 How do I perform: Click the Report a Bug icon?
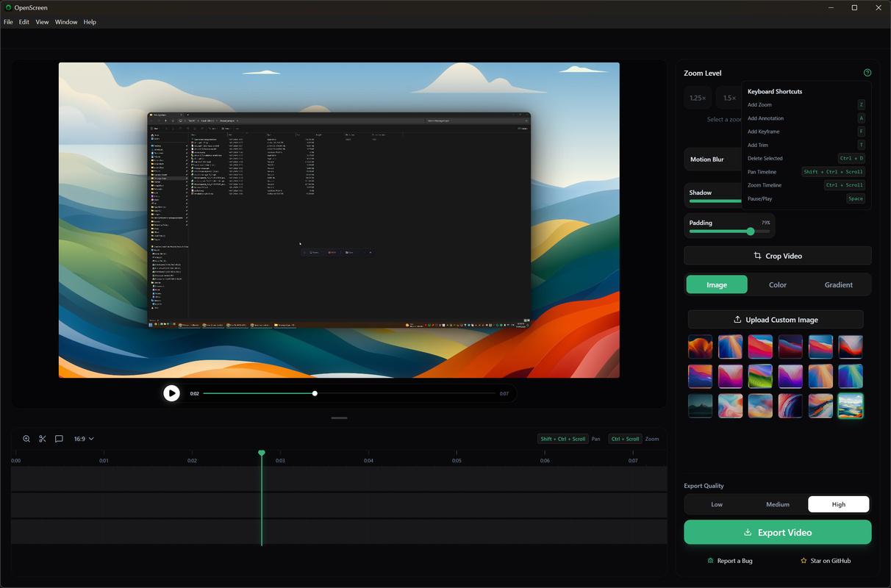click(x=709, y=560)
